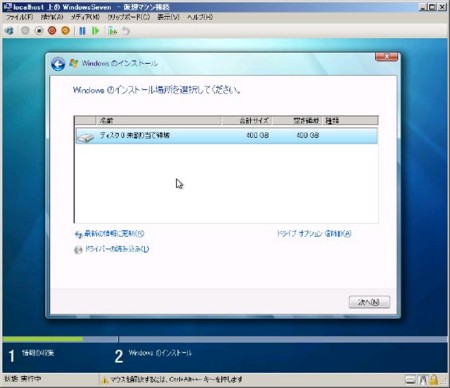Viewport: 450px width, 388px height.
Task: Click step 1 情報の収集 label
Action: click(x=38, y=353)
